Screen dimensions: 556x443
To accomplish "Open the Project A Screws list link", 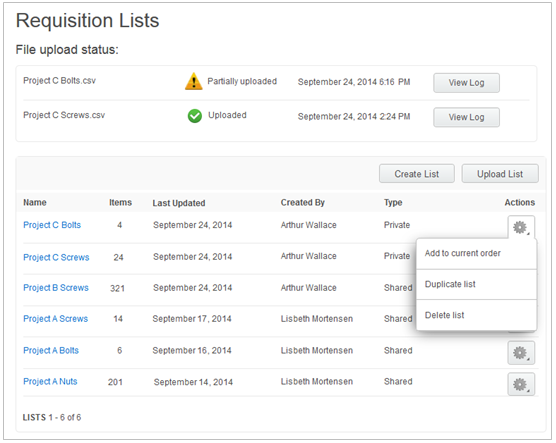I will point(55,319).
